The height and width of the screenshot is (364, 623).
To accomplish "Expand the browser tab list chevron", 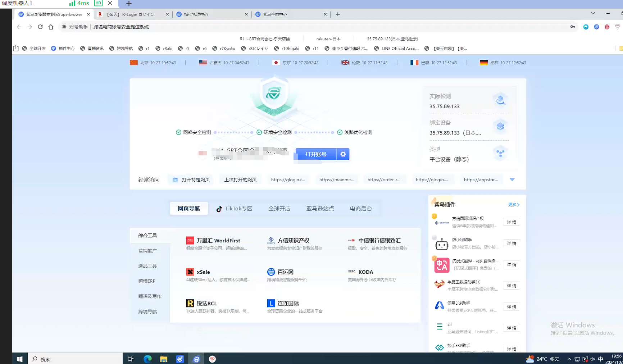I will click(x=593, y=14).
